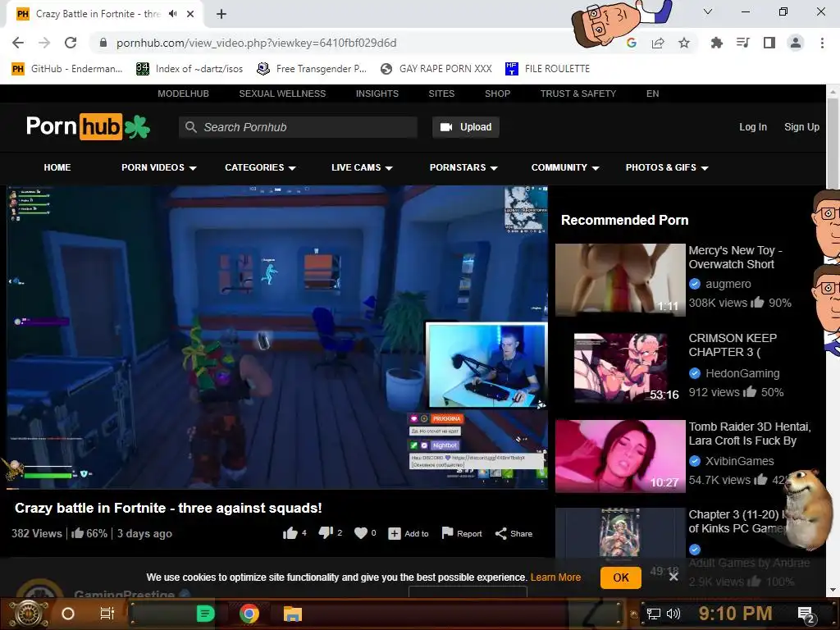Click the Fortnite video player
The image size is (840, 630).
[277, 336]
